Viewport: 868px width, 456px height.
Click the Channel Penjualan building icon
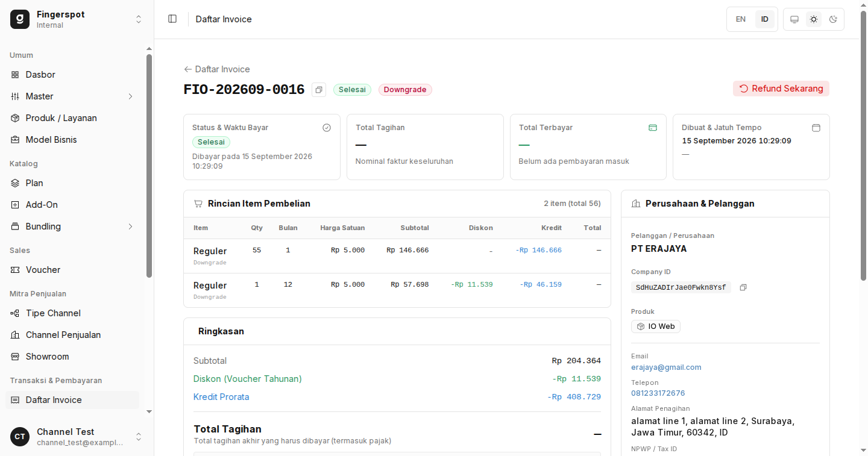point(15,335)
